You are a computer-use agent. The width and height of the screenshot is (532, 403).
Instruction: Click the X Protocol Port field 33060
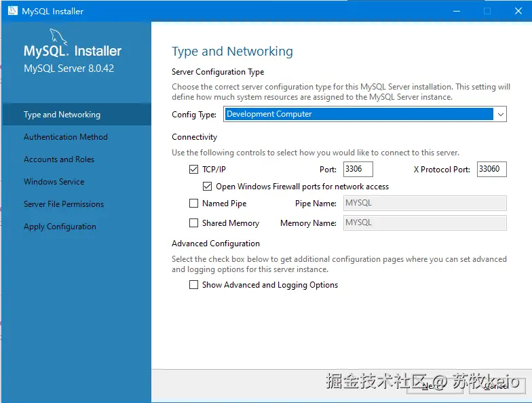tap(491, 169)
